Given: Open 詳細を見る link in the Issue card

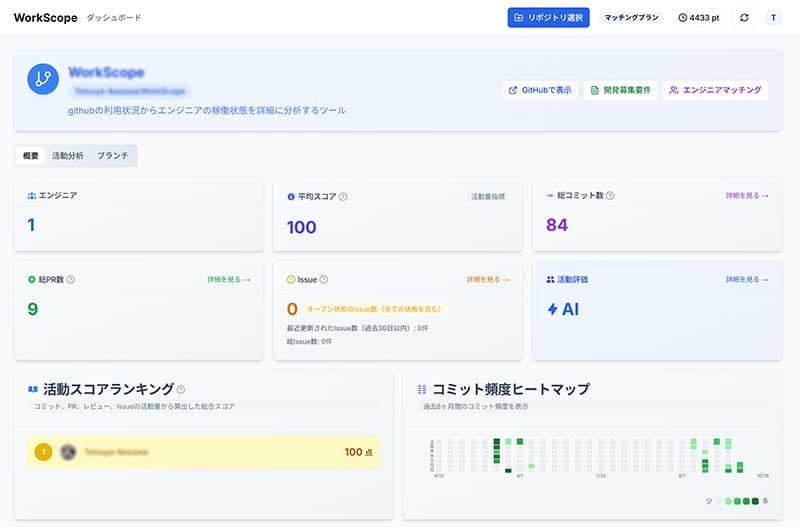Looking at the screenshot, I should click(x=488, y=280).
